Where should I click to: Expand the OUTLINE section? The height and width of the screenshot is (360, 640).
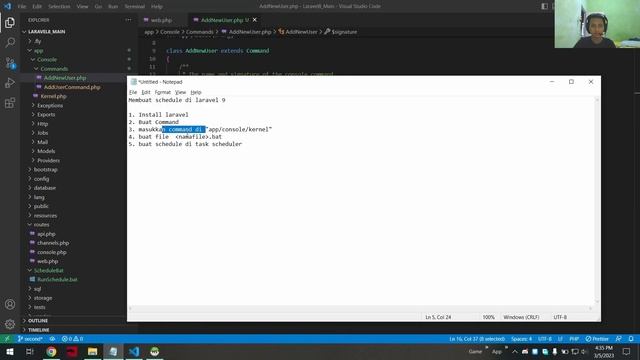[x=38, y=321]
